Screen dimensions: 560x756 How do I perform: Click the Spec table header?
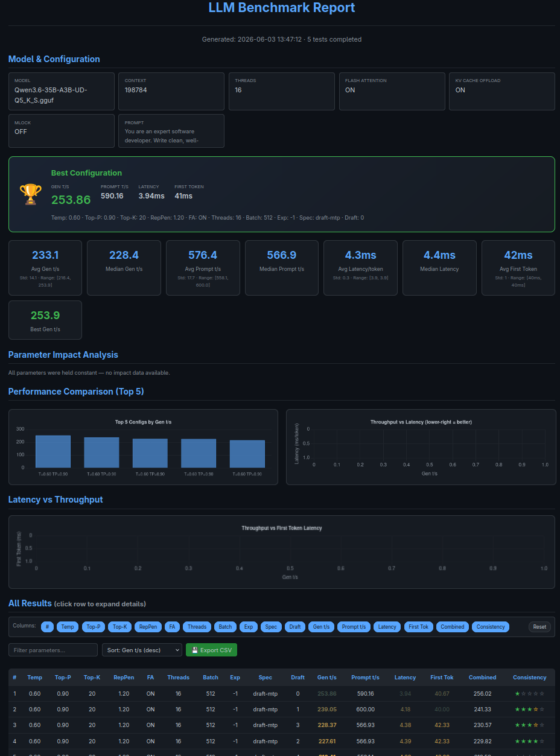266,678
